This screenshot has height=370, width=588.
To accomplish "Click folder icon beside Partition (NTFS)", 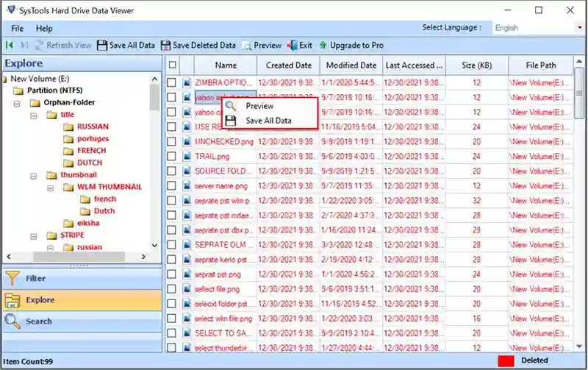I will tap(18, 90).
